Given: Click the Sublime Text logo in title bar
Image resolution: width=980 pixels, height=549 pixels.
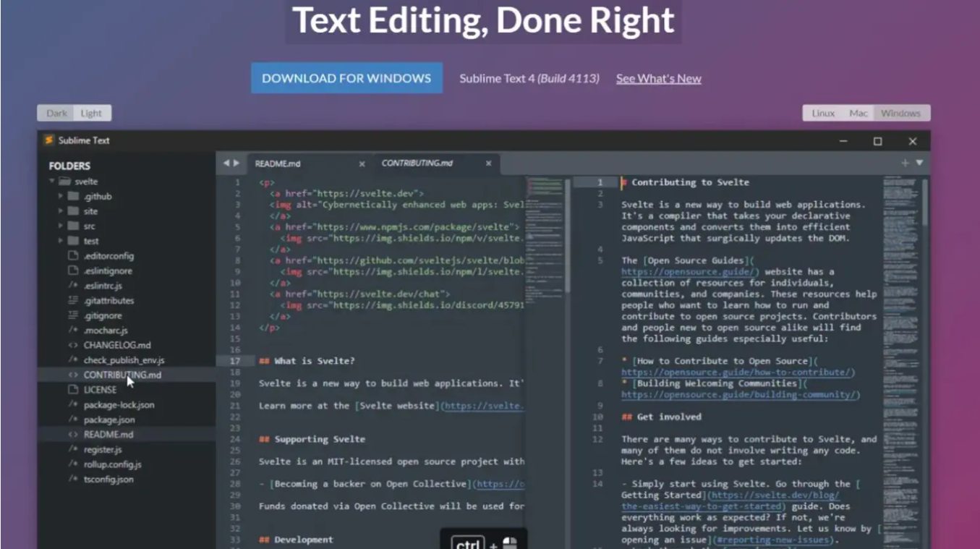Looking at the screenshot, I should [49, 140].
